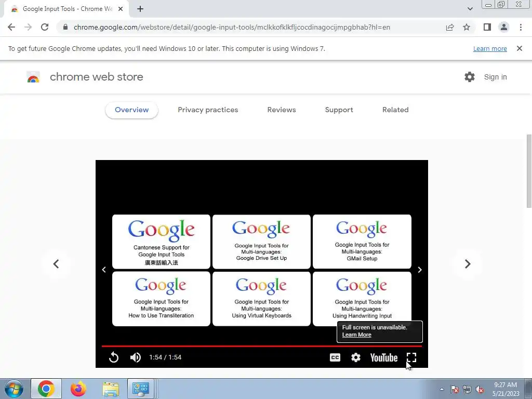Go to next suggested videos page
This screenshot has height=399, width=532.
tap(420, 270)
